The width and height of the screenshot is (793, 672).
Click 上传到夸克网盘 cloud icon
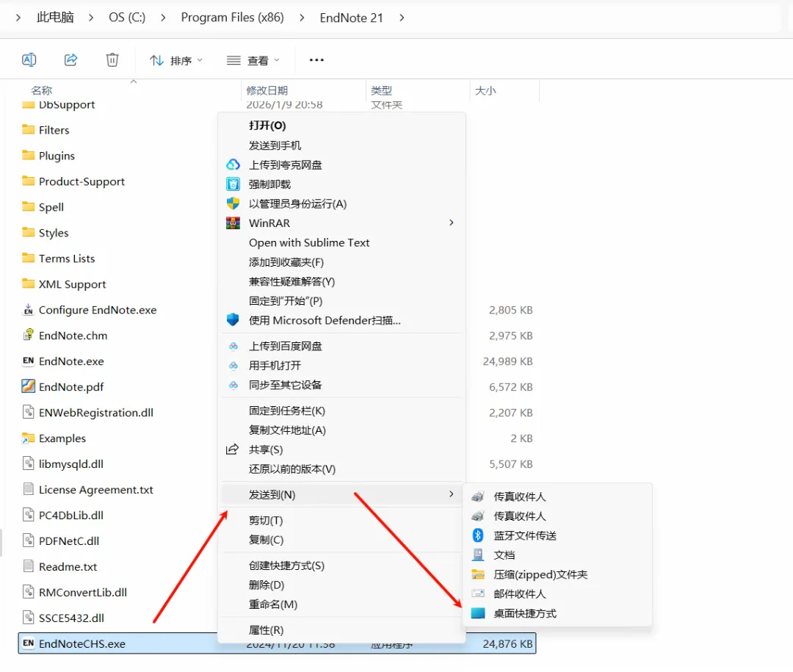coord(233,165)
